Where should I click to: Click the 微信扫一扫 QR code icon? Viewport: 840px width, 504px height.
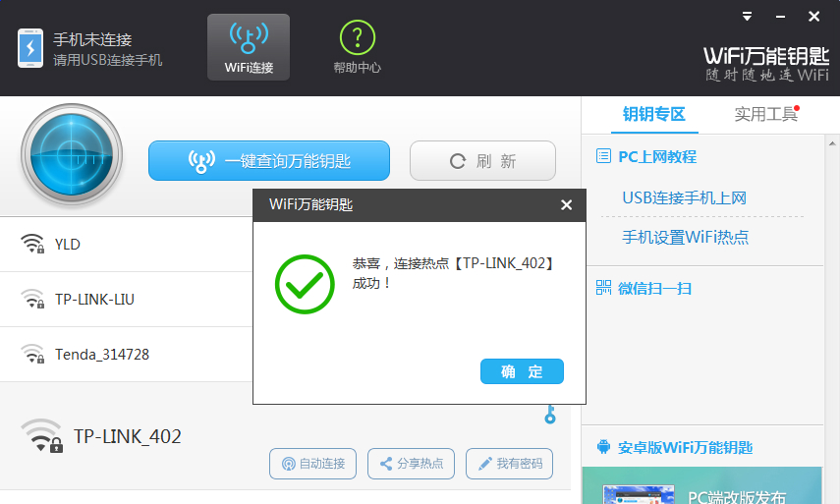[x=603, y=288]
